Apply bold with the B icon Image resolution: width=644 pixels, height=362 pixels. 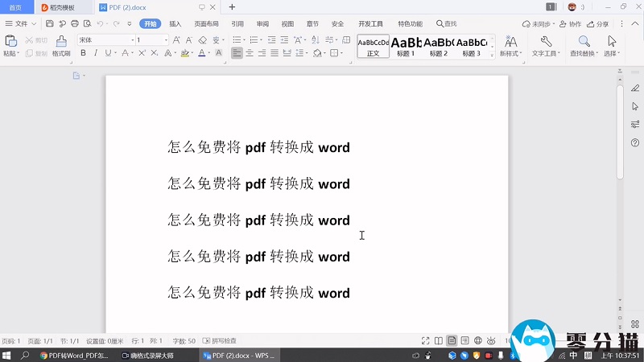click(83, 53)
